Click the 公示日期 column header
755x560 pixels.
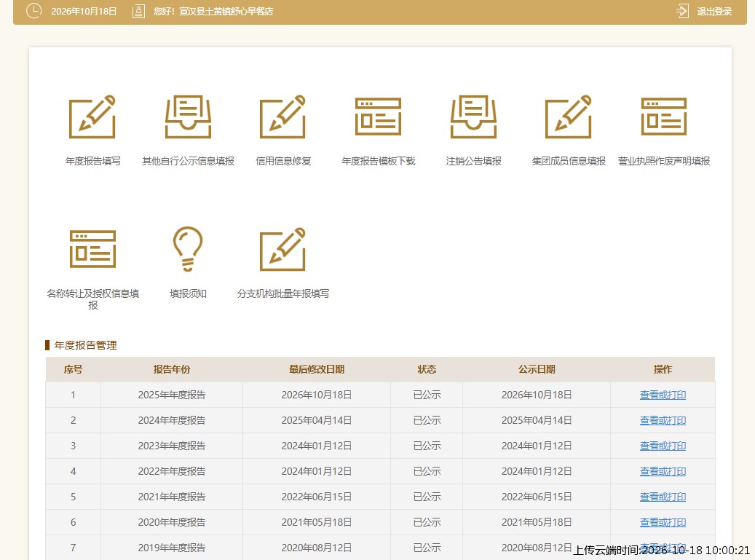pos(537,369)
